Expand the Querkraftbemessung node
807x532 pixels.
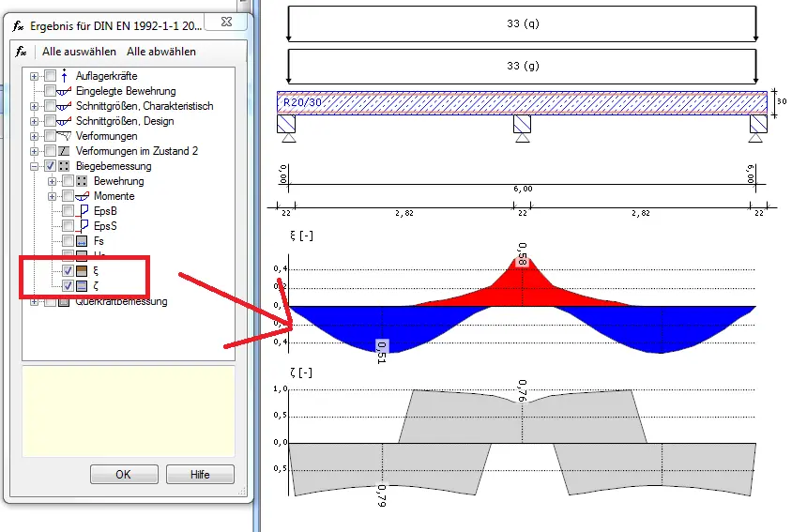point(34,301)
